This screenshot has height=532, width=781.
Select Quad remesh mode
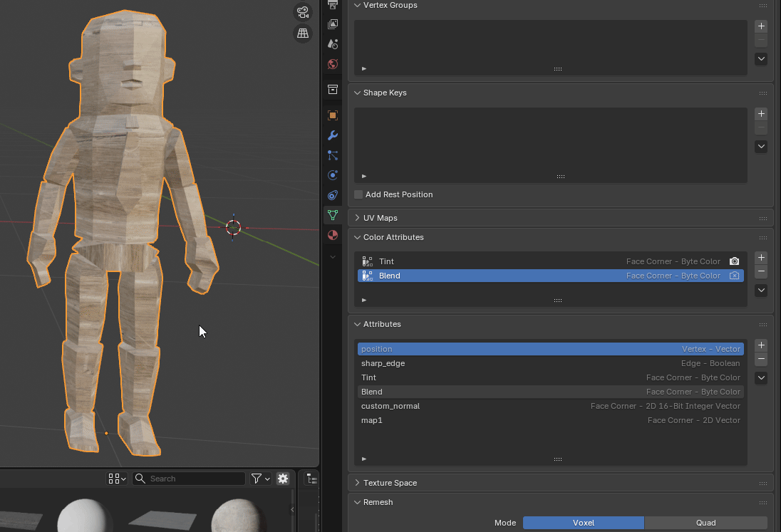pos(705,523)
